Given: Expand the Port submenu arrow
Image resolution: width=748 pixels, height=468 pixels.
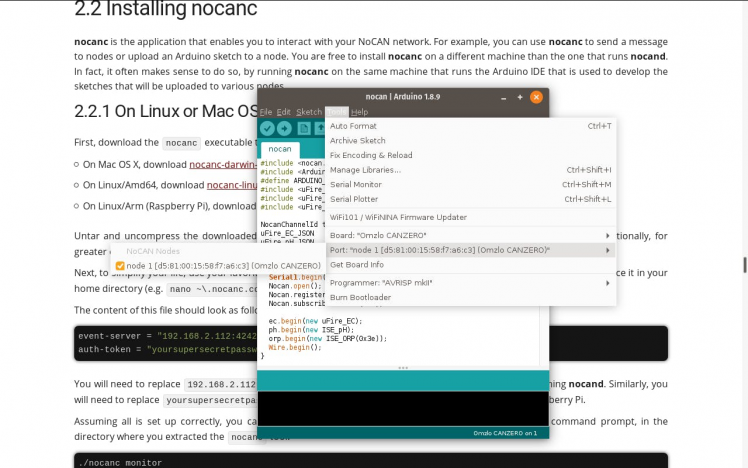Looking at the screenshot, I should coord(607,250).
